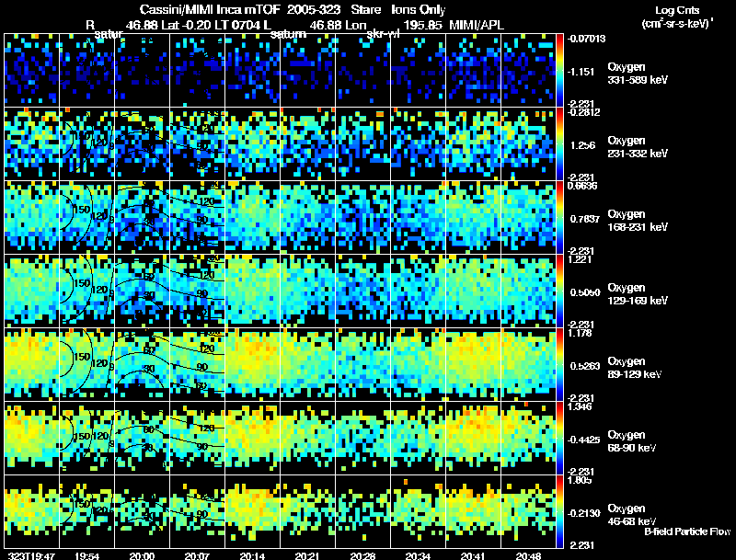Select the '1.178' colorbar value

click(580, 333)
